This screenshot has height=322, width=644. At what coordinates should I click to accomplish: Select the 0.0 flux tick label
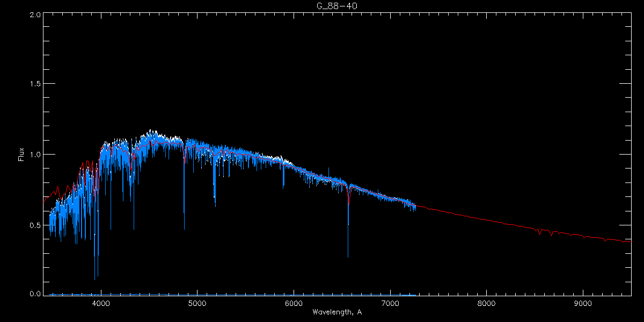click(35, 294)
